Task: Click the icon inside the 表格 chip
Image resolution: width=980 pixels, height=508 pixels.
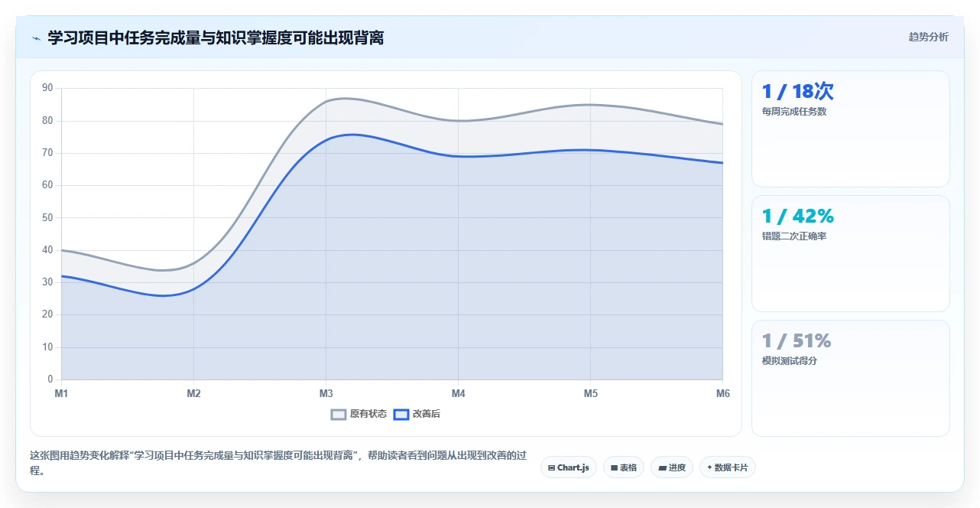Action: tap(614, 467)
